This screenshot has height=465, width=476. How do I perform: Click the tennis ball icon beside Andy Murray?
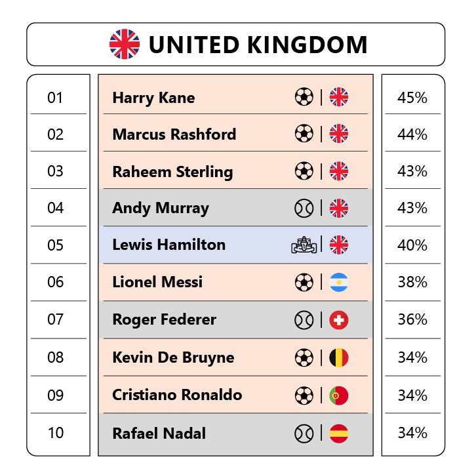[x=304, y=209]
